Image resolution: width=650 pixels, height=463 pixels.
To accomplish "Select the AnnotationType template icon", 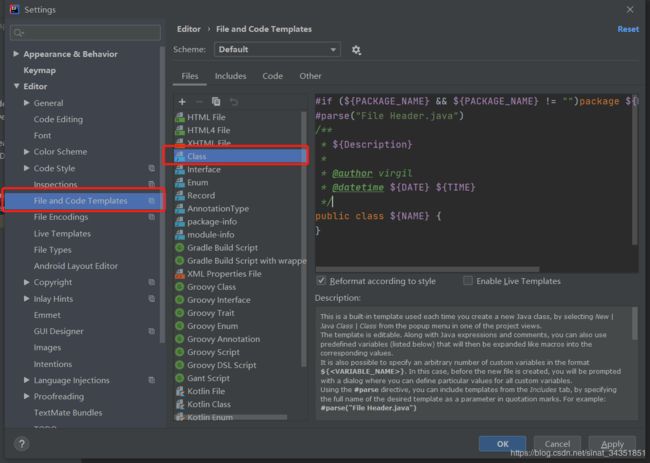I will pyautogui.click(x=179, y=208).
